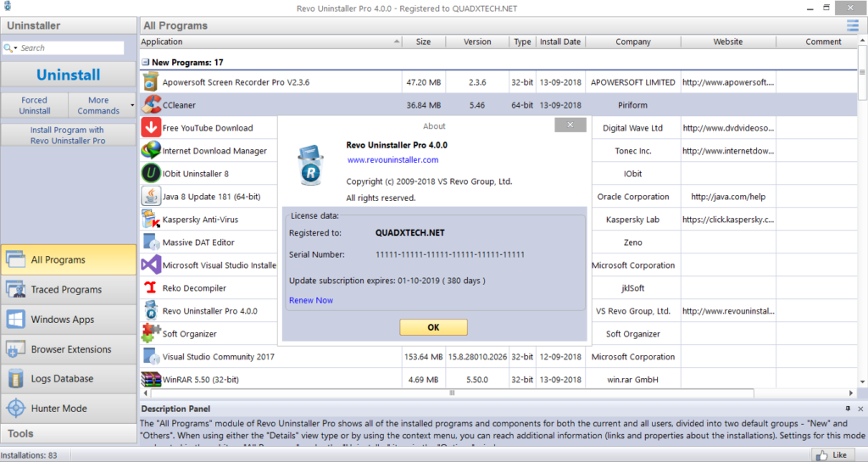This screenshot has height=462, width=868.
Task: Expand the Tools section
Action: [69, 434]
